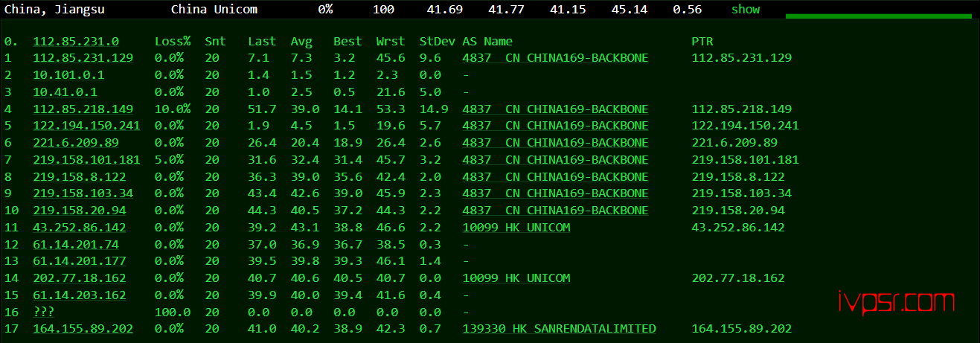Open hop 11 IP link 43.252.86.142

pyautogui.click(x=80, y=228)
